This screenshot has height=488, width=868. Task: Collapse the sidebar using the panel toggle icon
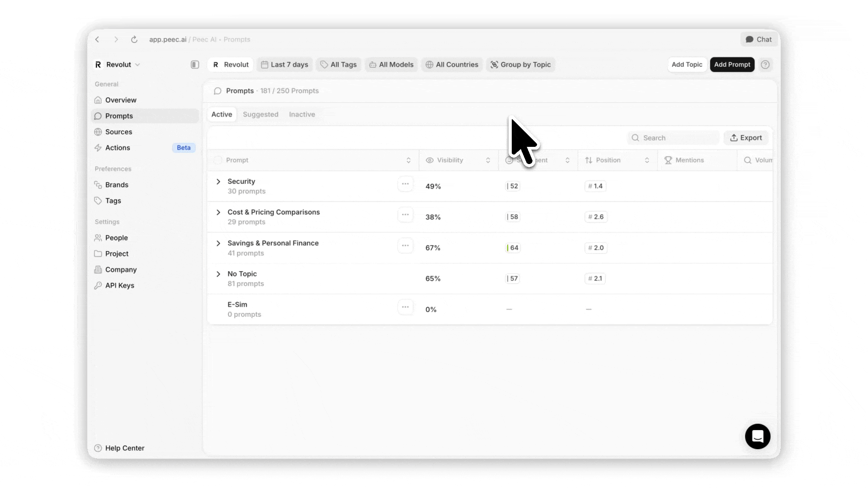(x=194, y=65)
